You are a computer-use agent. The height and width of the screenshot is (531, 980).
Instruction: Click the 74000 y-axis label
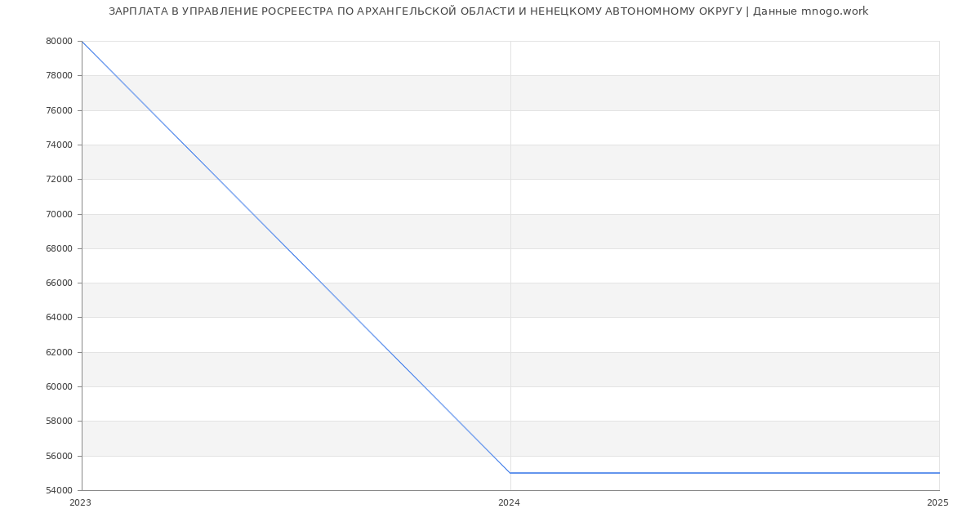(x=60, y=145)
